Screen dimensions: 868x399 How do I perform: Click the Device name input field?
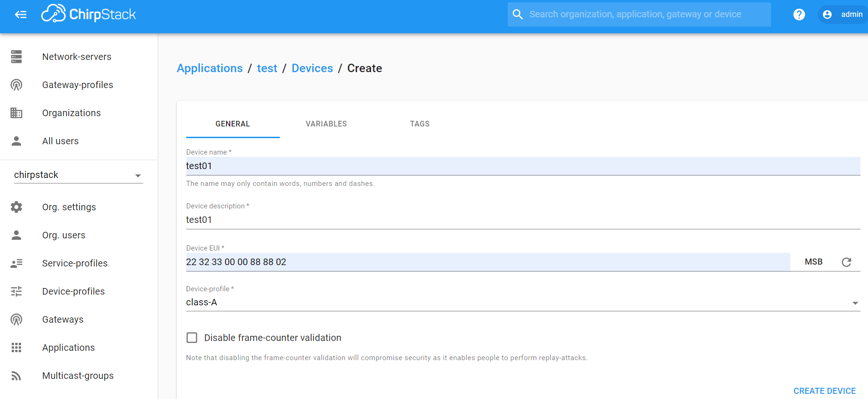[x=522, y=166]
